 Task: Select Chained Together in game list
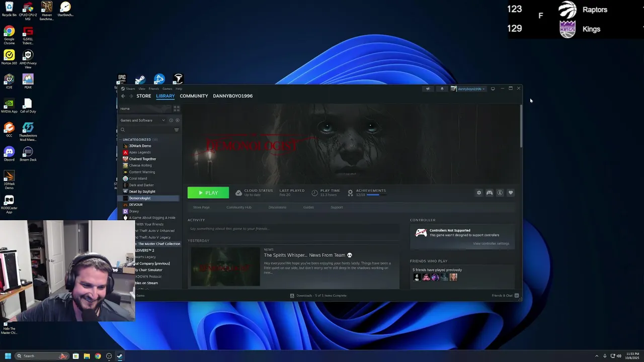(142, 159)
